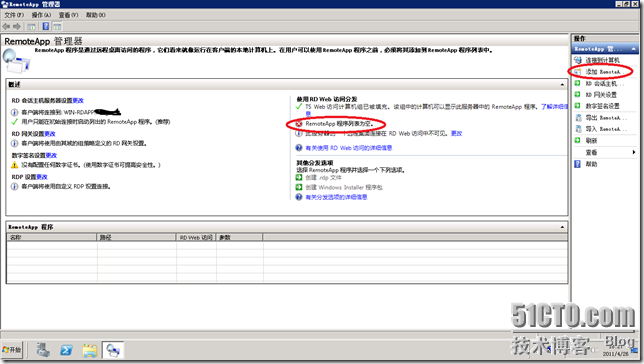
Task: Click 创建 Windows Installer 程序包 option
Action: click(344, 187)
